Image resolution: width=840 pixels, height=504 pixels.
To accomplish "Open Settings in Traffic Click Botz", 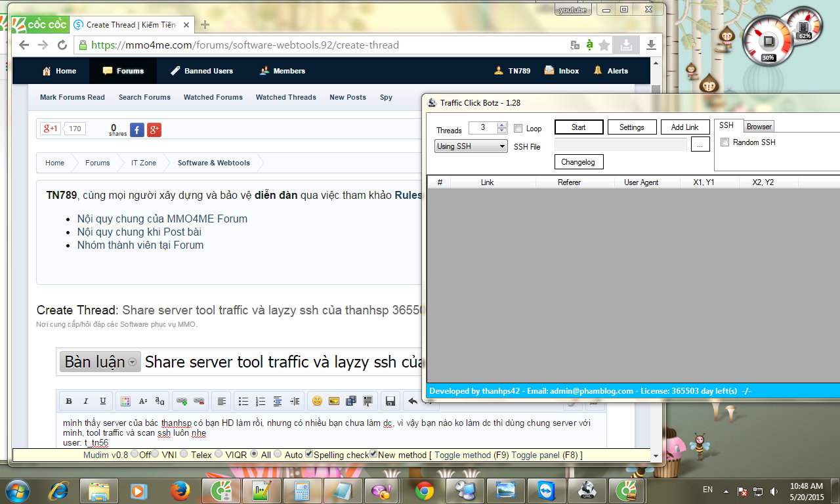I will tap(632, 127).
